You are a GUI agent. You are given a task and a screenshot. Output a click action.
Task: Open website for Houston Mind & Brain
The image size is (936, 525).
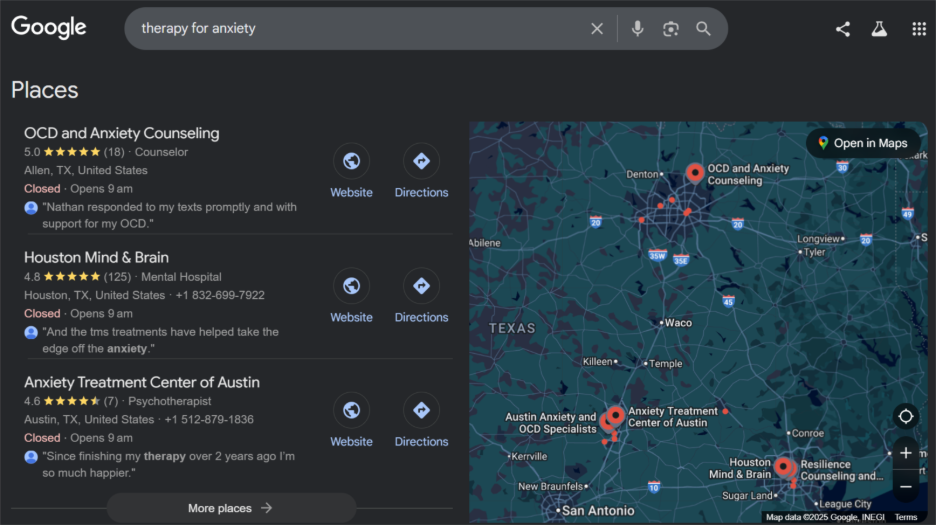351,297
